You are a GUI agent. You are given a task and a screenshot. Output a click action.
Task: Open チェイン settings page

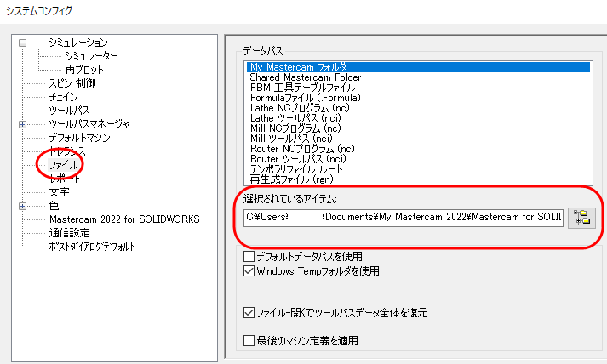(x=64, y=97)
